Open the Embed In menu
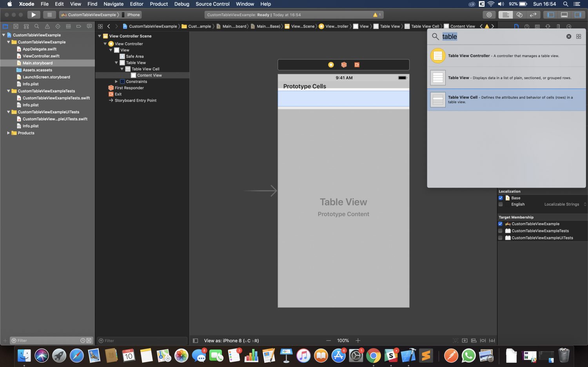Image resolution: width=588 pixels, height=367 pixels. point(465,341)
